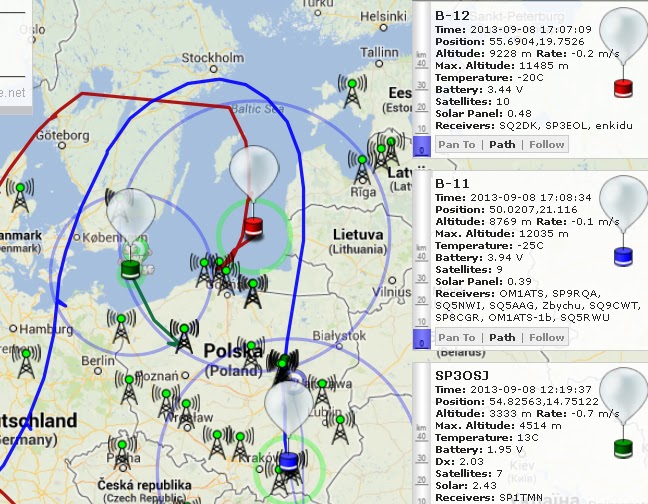
Task: Click B-12 Max. Altitude 11485 m value
Action: coord(543,66)
